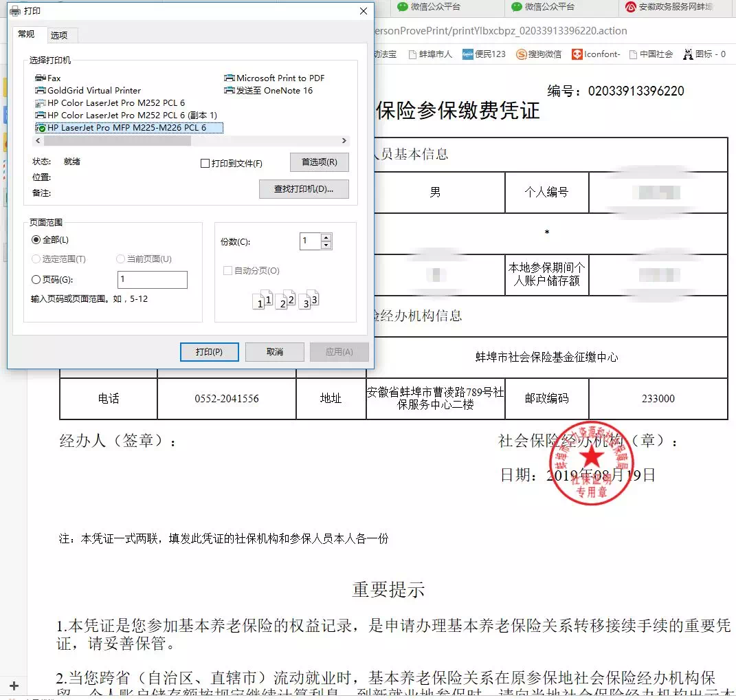The image size is (736, 700).
Task: Click the 页码 page number input field
Action: (x=152, y=280)
